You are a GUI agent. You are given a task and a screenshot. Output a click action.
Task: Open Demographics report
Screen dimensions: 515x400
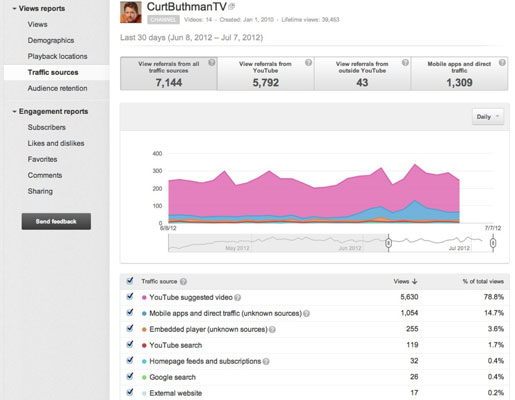coord(51,40)
